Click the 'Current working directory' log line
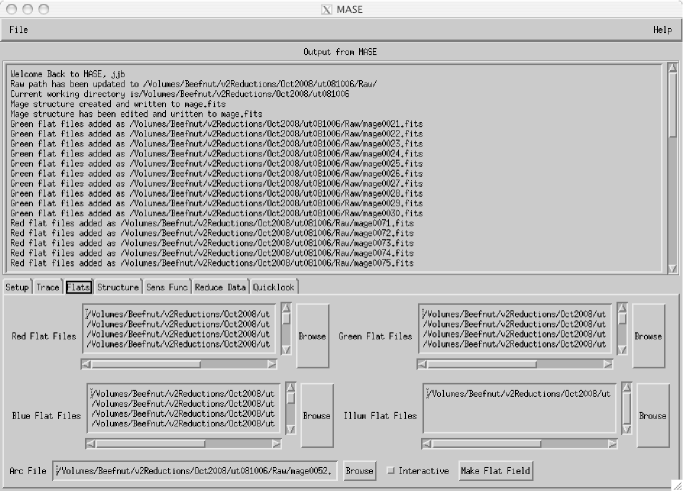The height and width of the screenshot is (491, 683). coord(180,94)
